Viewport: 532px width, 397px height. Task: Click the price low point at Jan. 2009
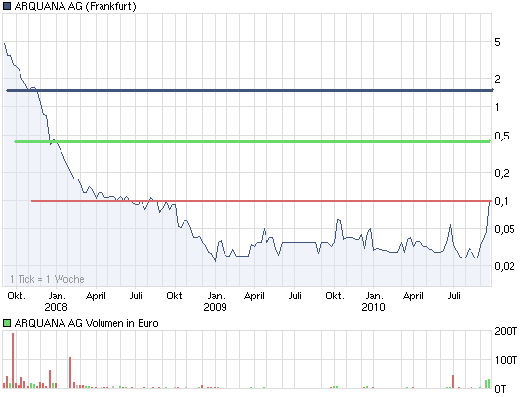(x=215, y=261)
